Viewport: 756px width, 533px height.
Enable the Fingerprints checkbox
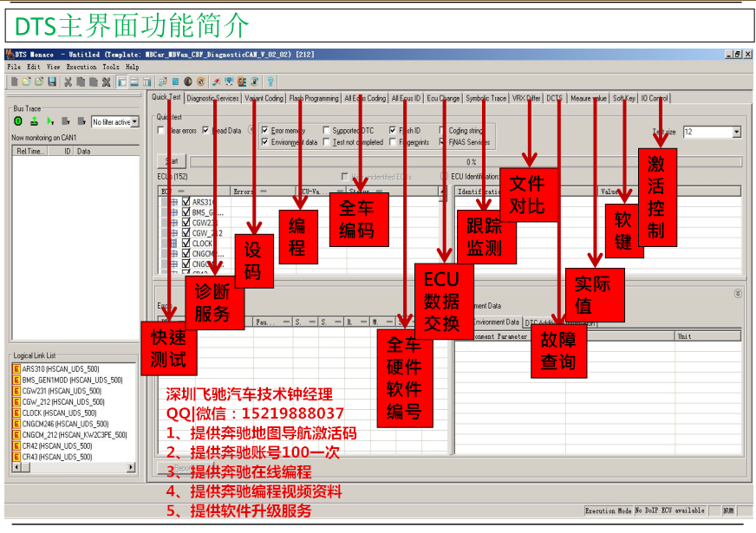[393, 141]
